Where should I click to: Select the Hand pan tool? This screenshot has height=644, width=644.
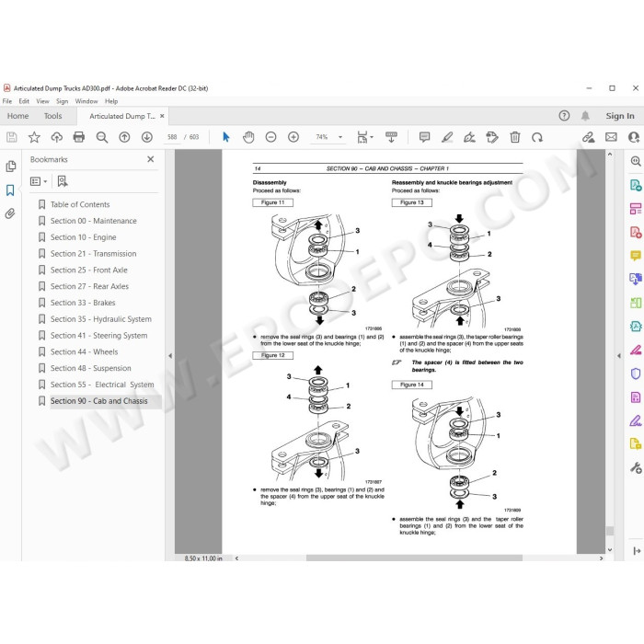(x=248, y=137)
